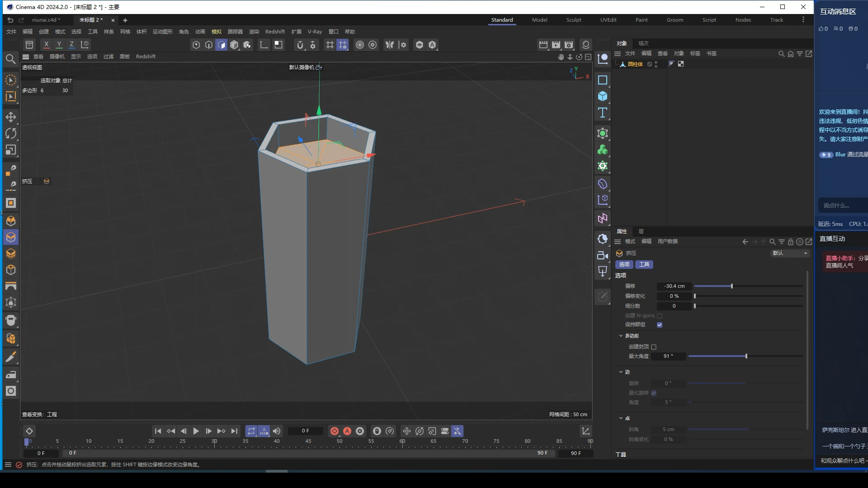
Task: Select the magnet snapping icon
Action: tap(301, 45)
